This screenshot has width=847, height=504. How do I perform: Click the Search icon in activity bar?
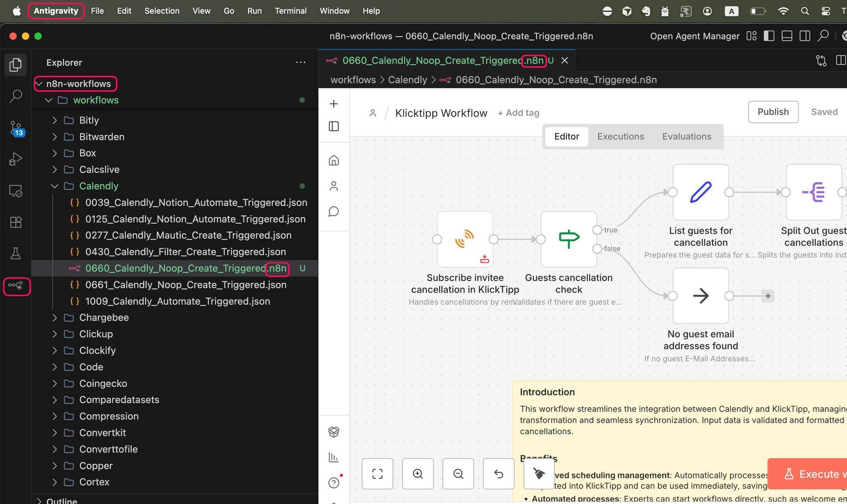(16, 96)
